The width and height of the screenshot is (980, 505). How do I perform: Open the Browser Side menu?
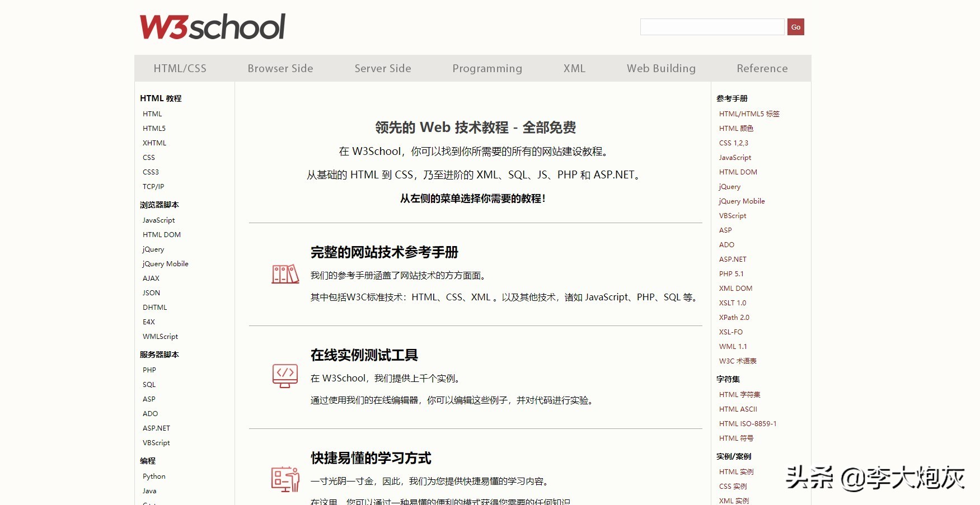click(280, 68)
